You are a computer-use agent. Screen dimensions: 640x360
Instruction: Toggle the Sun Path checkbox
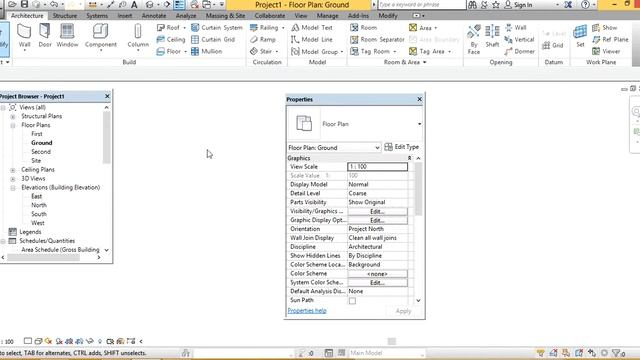point(352,301)
